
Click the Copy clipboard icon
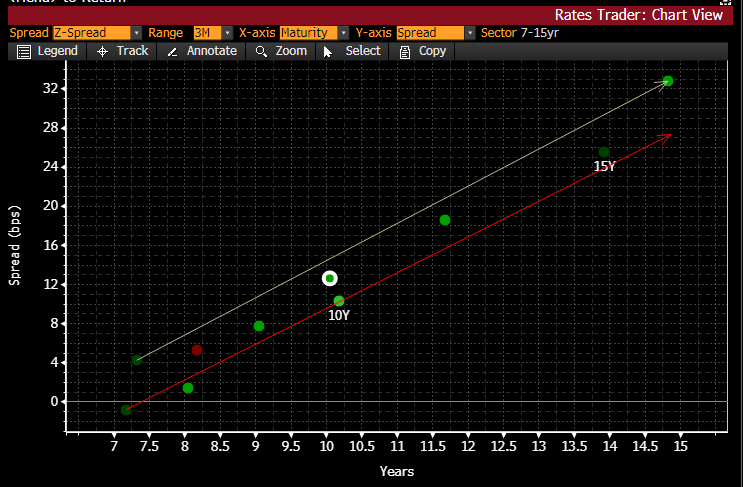405,52
